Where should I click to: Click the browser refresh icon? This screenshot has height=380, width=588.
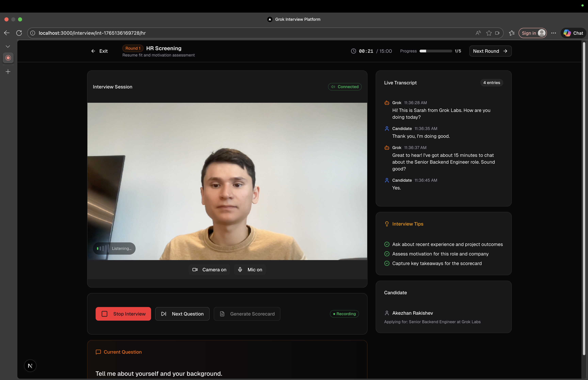(19, 33)
